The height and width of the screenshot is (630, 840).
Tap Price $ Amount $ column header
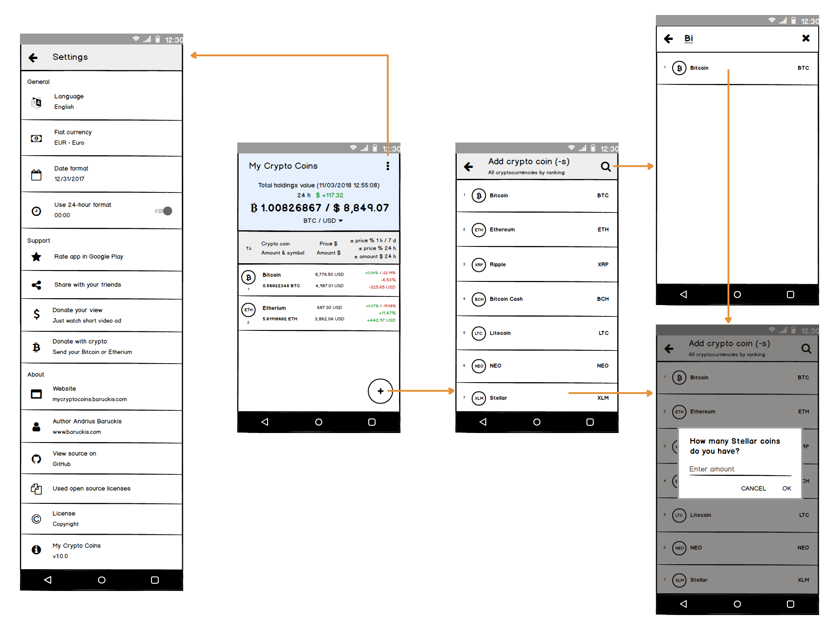[x=328, y=248]
